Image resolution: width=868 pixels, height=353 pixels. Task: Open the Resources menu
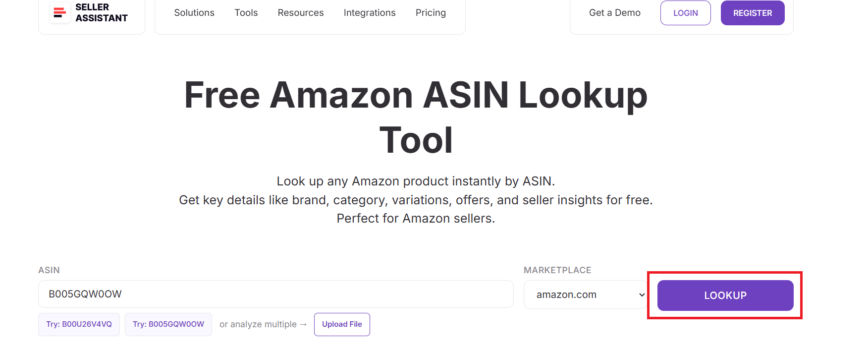pos(300,13)
